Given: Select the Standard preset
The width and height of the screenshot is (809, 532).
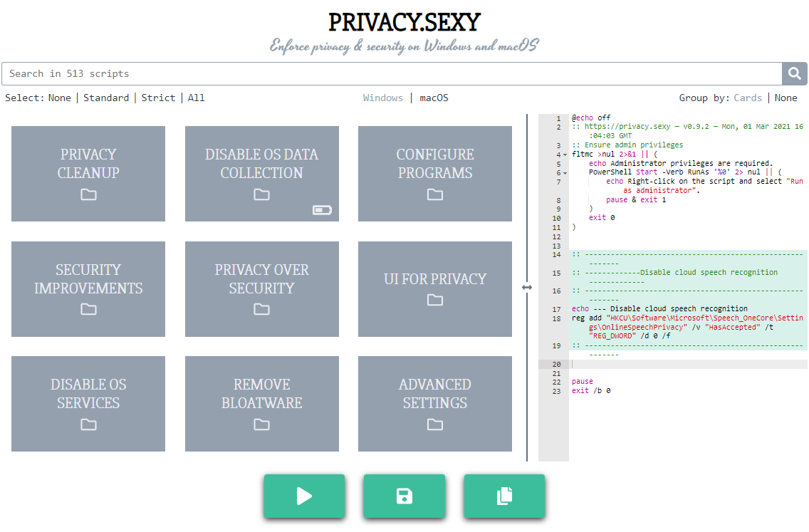Looking at the screenshot, I should (106, 98).
